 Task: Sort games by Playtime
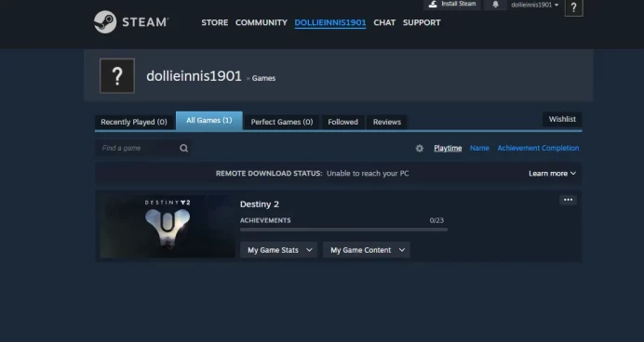(448, 148)
